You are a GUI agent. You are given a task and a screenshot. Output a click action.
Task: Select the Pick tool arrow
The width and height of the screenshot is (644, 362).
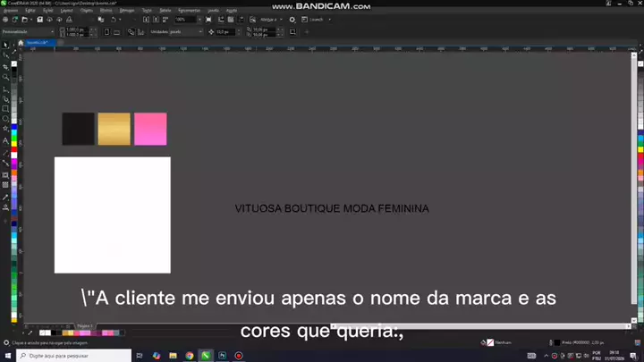5,45
